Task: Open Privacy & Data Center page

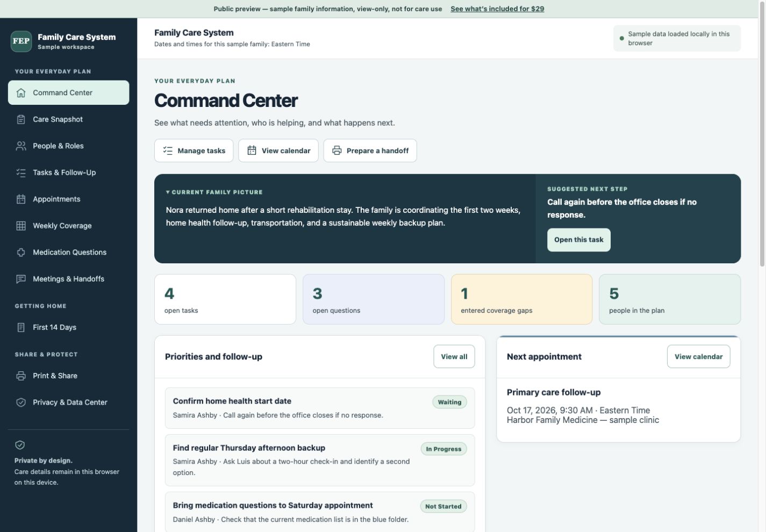Action: 68,402
